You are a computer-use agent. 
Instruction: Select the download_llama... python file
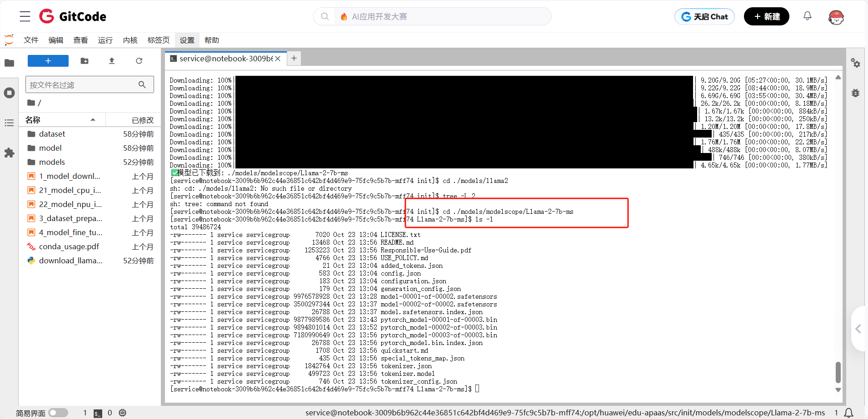(x=90, y=261)
